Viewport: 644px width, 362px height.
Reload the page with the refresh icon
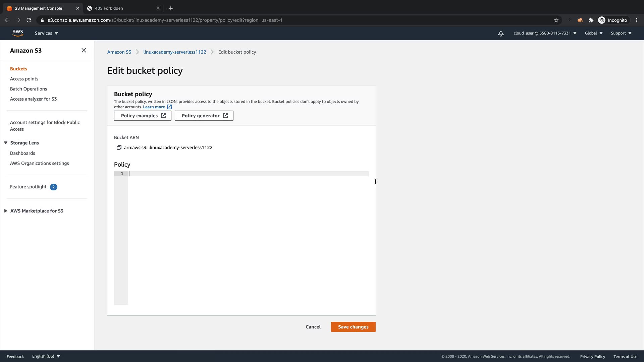29,20
